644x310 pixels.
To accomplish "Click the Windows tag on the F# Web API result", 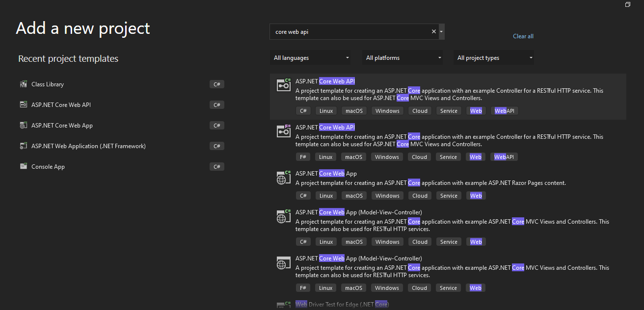I will [387, 157].
